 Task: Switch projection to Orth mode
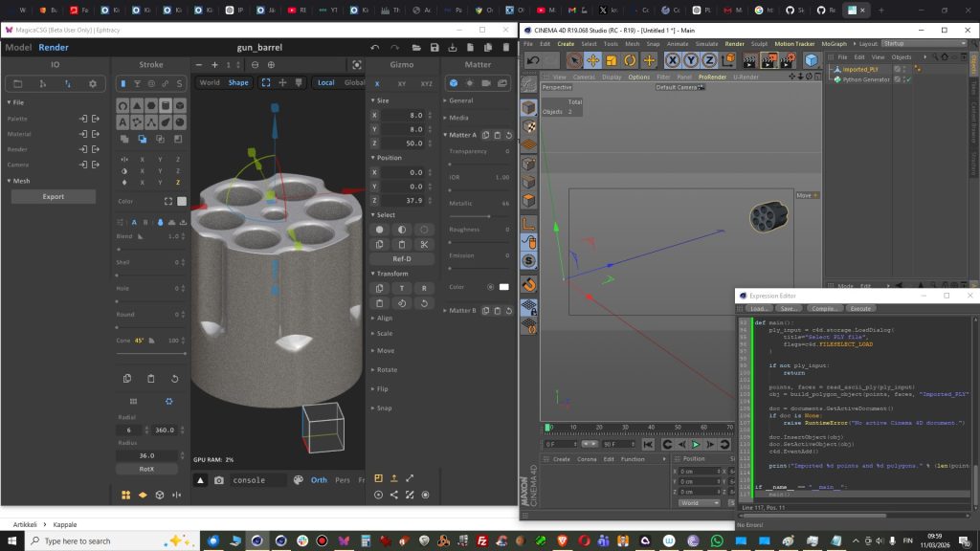[318, 480]
